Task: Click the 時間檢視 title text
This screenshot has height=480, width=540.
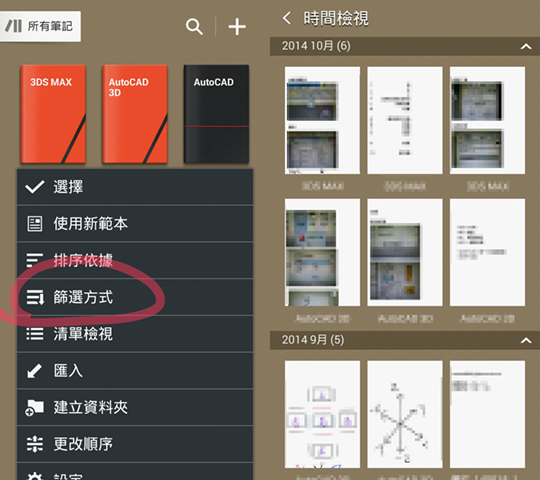Action: click(x=336, y=18)
